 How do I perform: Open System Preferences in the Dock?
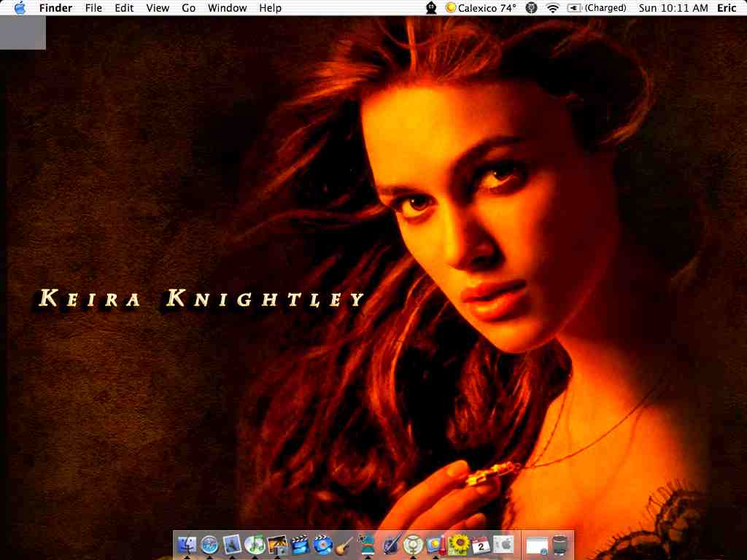(503, 545)
